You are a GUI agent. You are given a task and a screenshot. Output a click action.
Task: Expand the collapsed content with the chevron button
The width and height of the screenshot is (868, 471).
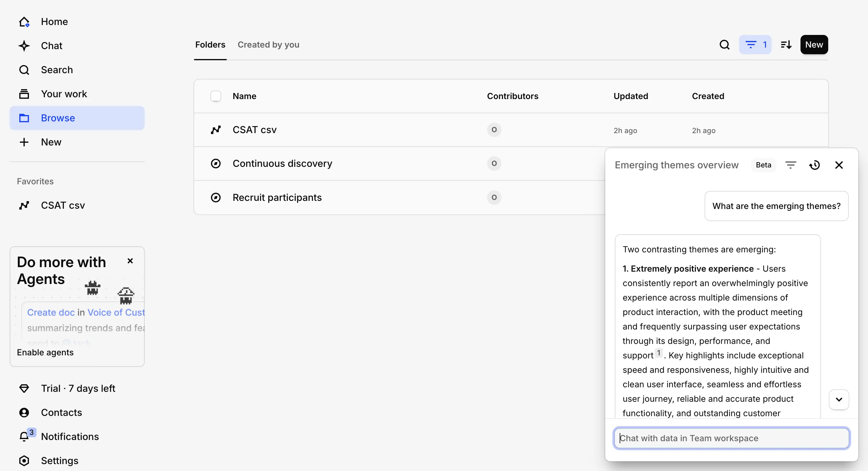coord(839,399)
